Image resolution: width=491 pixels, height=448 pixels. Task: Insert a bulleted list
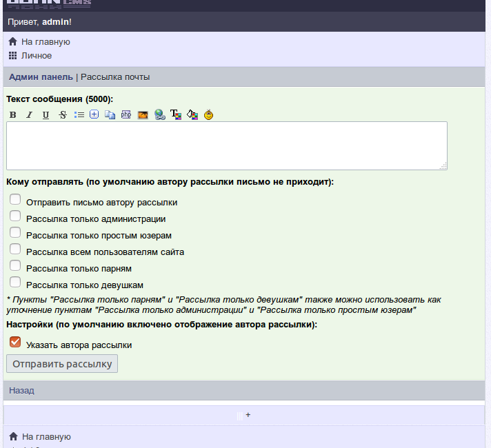pyautogui.click(x=79, y=115)
